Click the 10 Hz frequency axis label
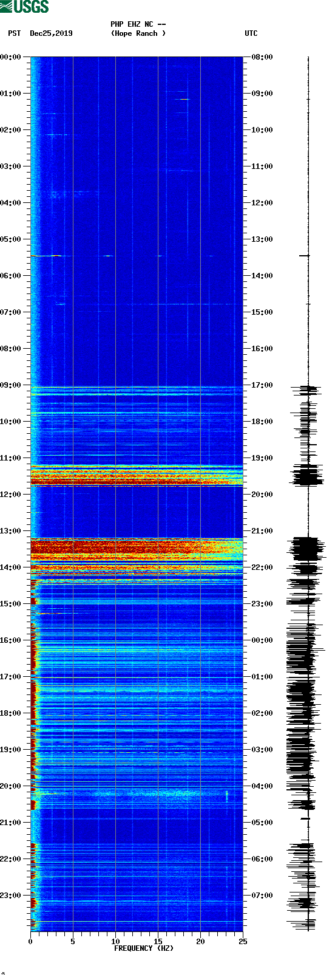Screen dimensions: 335x980 tap(115, 942)
